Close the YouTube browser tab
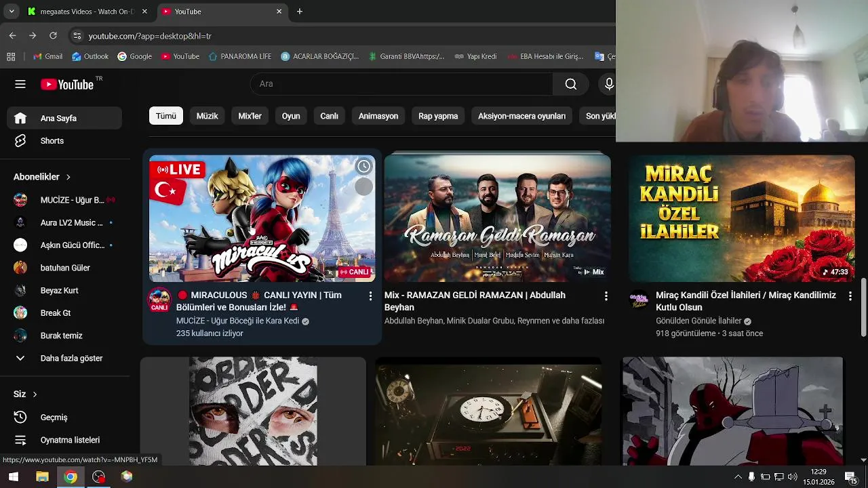The width and height of the screenshot is (868, 488). [279, 12]
